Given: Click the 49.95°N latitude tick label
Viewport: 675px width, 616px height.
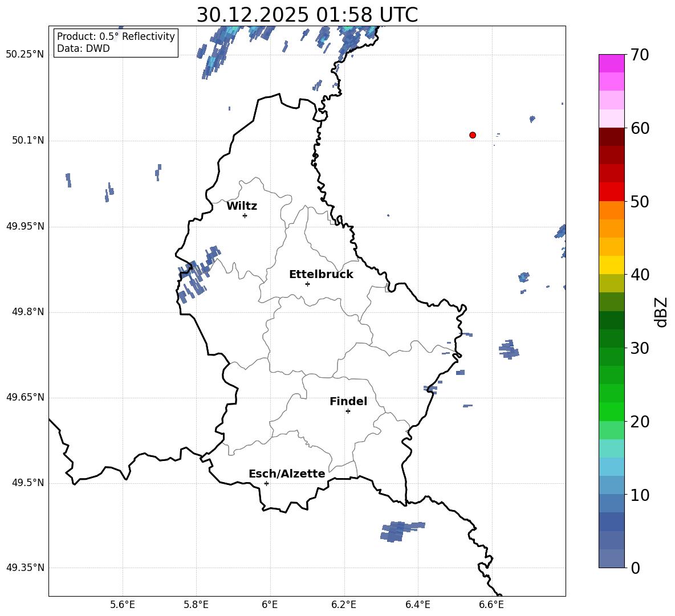Looking at the screenshot, I should (x=25, y=226).
